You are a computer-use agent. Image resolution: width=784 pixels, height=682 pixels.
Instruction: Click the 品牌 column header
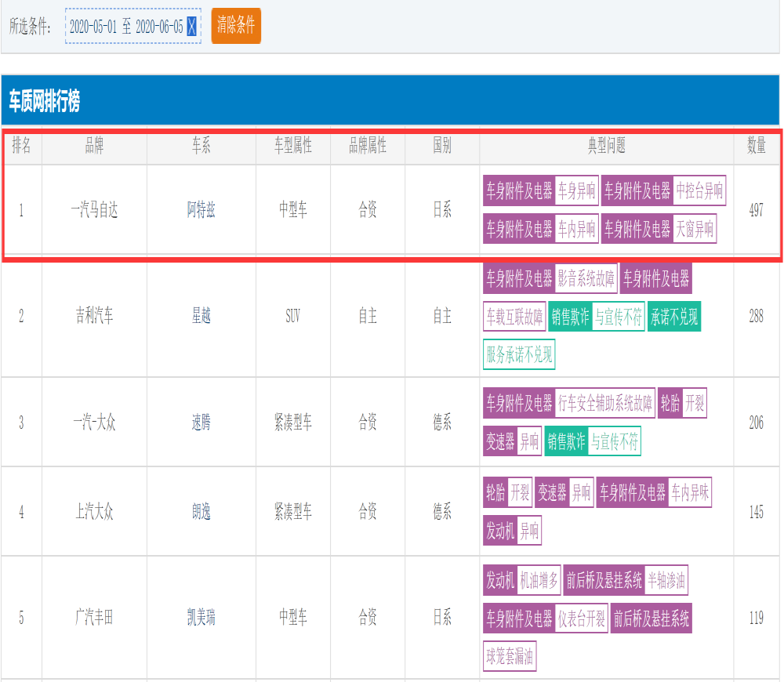tap(94, 146)
